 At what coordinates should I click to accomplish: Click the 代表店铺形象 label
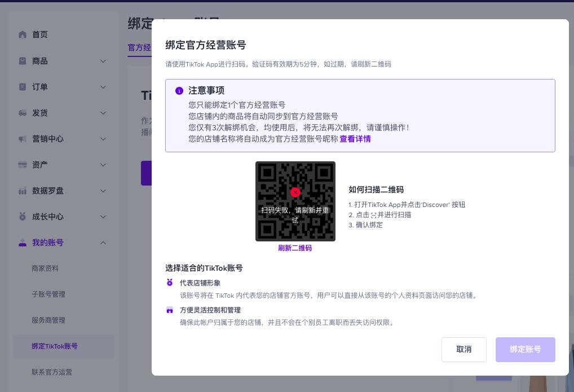pyautogui.click(x=200, y=283)
